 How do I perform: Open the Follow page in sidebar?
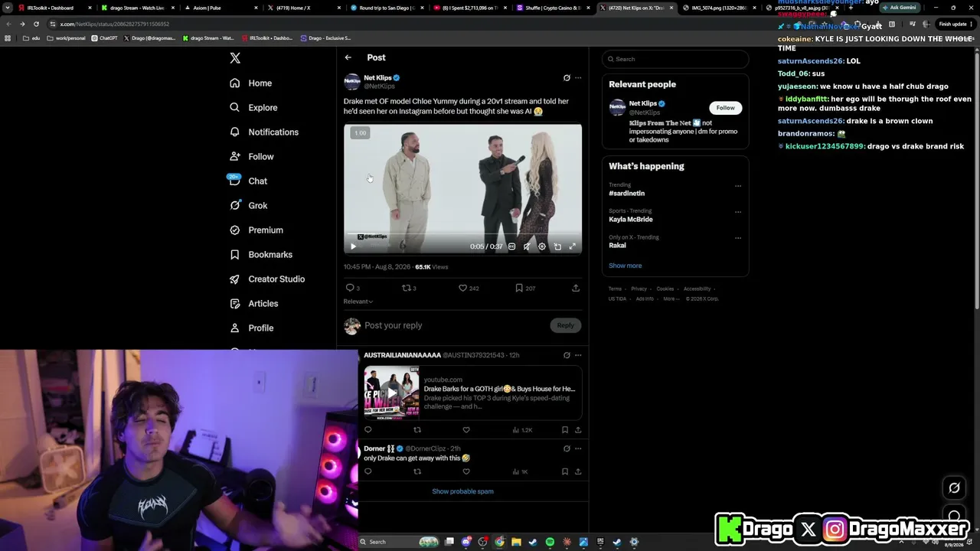(251, 156)
